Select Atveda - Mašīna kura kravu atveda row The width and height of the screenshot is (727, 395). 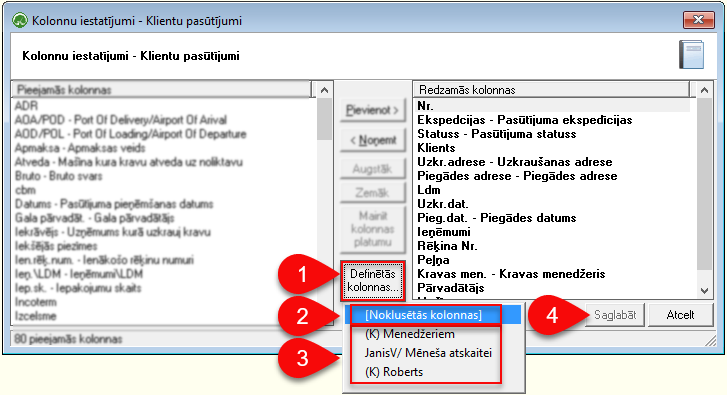(164, 162)
